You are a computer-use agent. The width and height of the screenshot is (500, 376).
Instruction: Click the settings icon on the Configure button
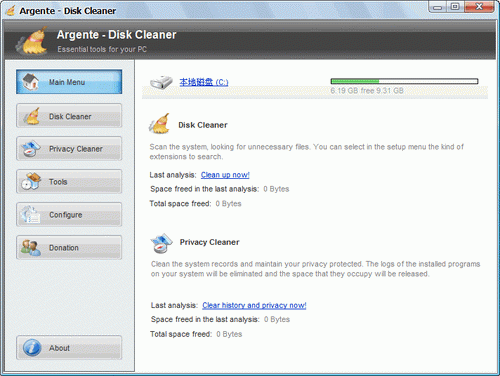click(x=30, y=215)
